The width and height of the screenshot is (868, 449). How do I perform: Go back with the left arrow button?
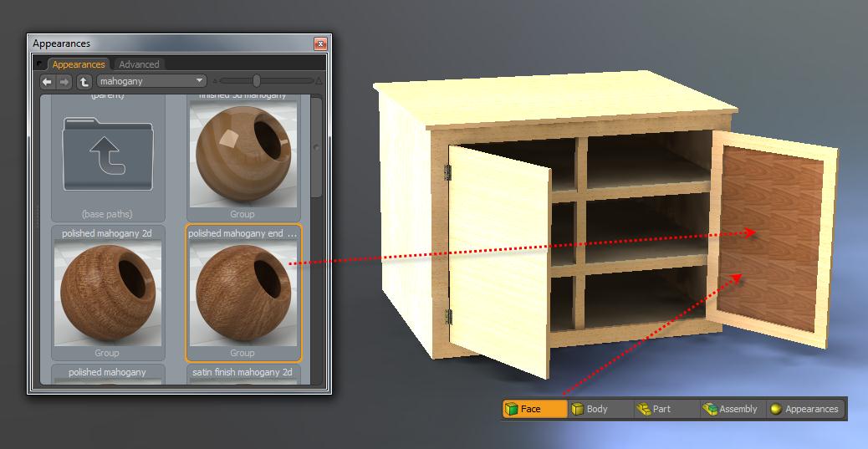47,82
